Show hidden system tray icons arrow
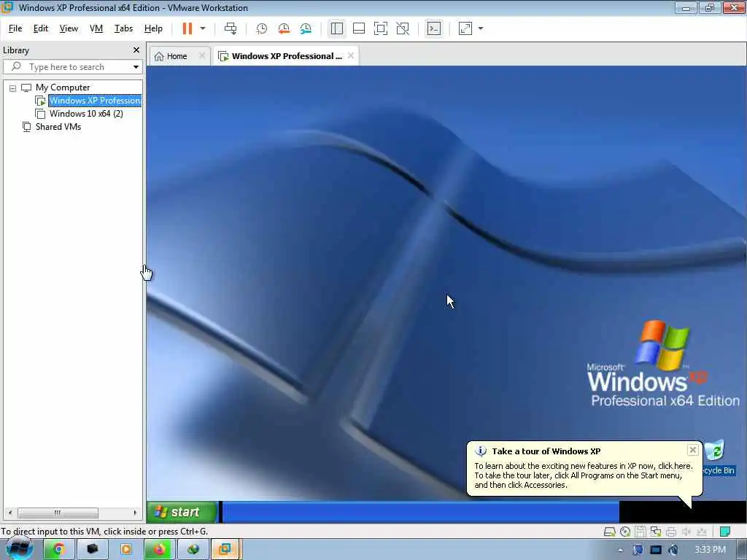The image size is (747, 560). [x=620, y=551]
